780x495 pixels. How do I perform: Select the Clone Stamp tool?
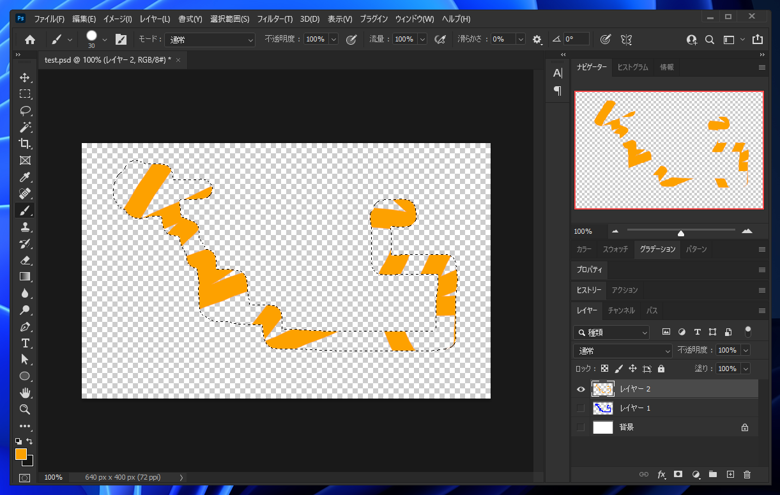[25, 227]
